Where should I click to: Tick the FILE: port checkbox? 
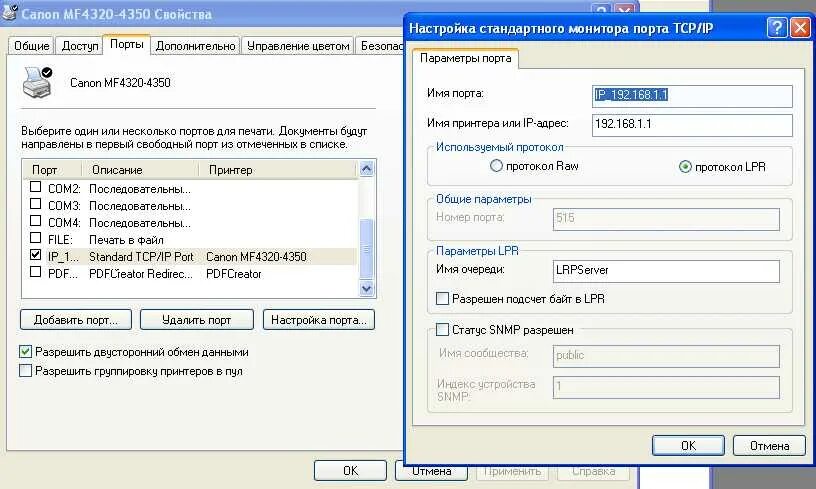point(35,238)
